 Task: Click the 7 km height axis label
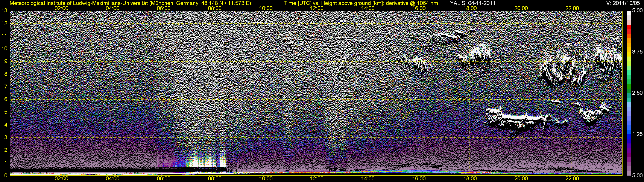(x=6, y=87)
